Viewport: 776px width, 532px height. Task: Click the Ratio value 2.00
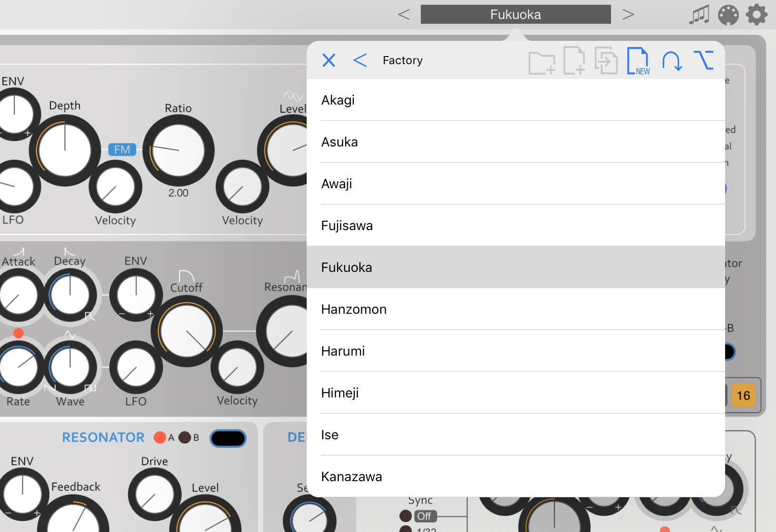point(178,193)
